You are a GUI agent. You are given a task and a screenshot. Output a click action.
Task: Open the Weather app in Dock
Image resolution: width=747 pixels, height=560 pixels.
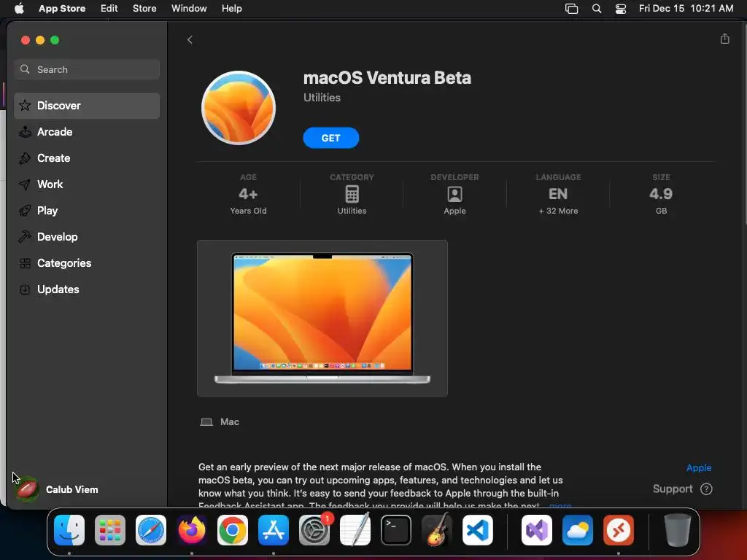[x=578, y=530]
